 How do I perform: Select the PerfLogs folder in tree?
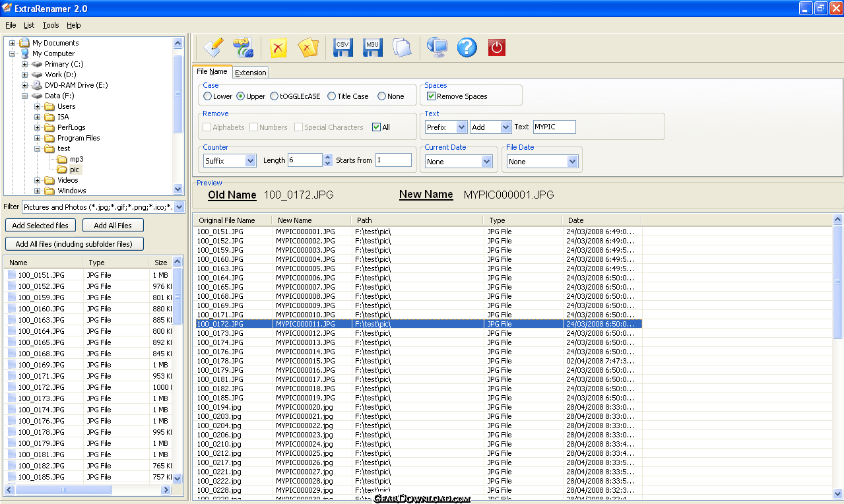[71, 127]
